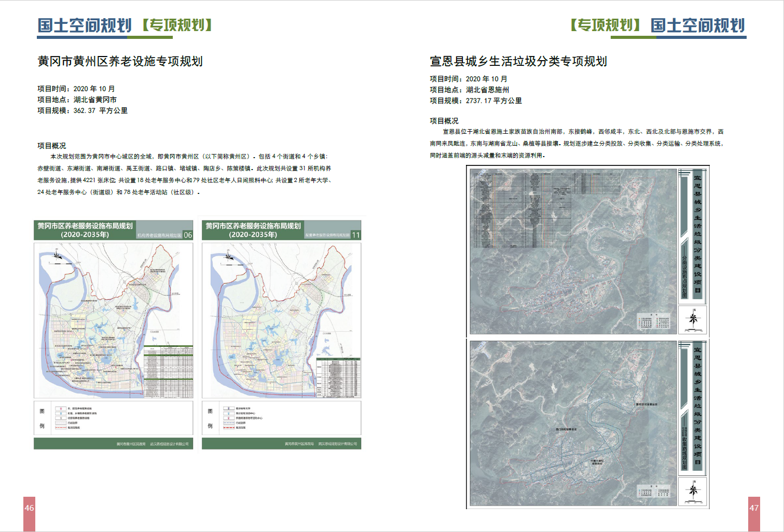Screen dimensions: 784x532
Task: Select title 黄冈市黄州区养老设施专项规划
Action: tap(120, 61)
